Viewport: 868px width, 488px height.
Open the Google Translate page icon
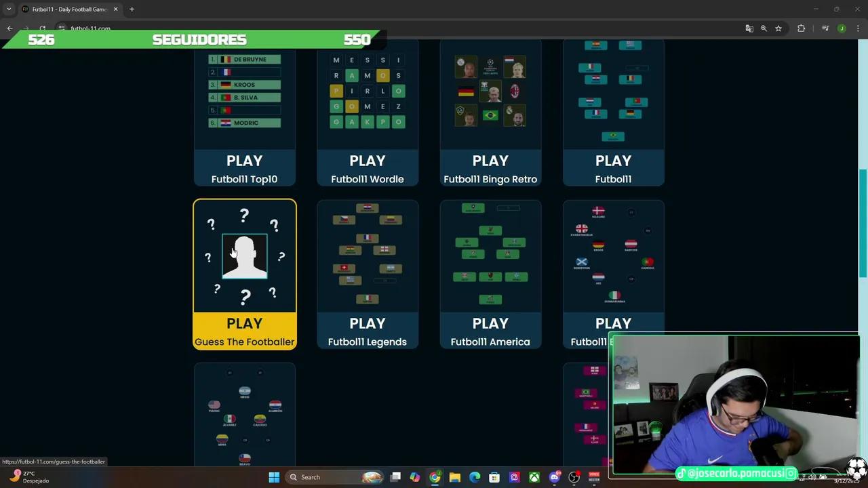coord(749,28)
